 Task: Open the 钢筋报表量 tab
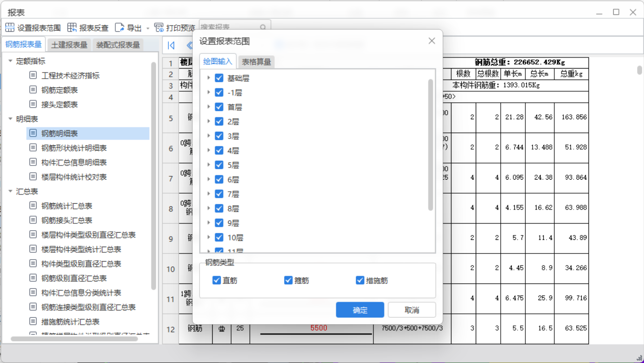(24, 44)
